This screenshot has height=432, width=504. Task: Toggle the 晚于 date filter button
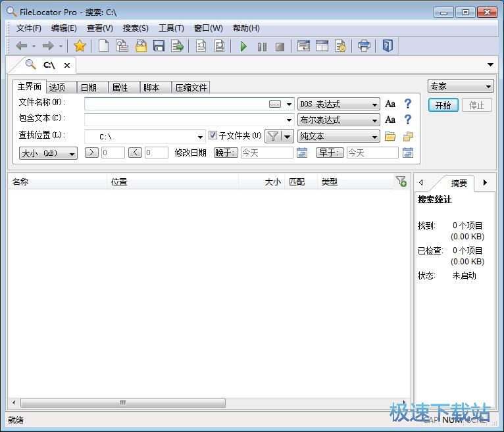coord(226,153)
